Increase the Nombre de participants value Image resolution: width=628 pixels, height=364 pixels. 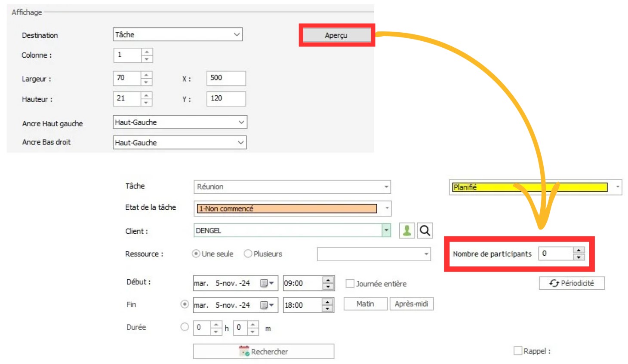tap(579, 250)
